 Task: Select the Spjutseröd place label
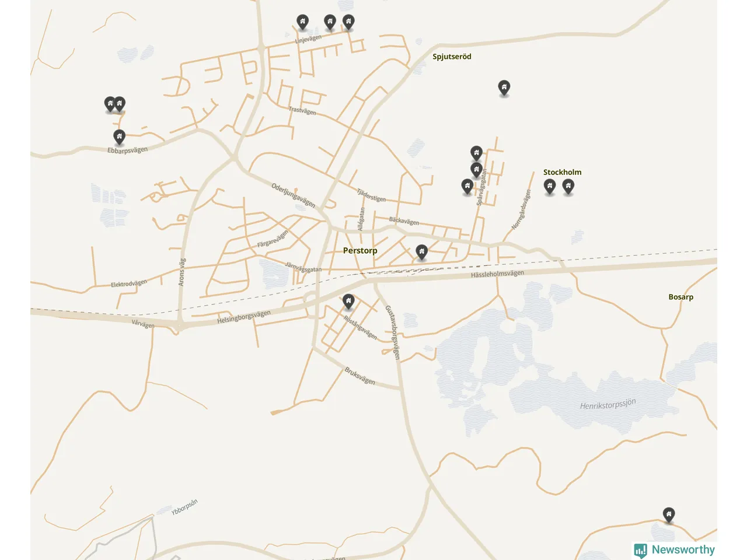click(x=452, y=57)
